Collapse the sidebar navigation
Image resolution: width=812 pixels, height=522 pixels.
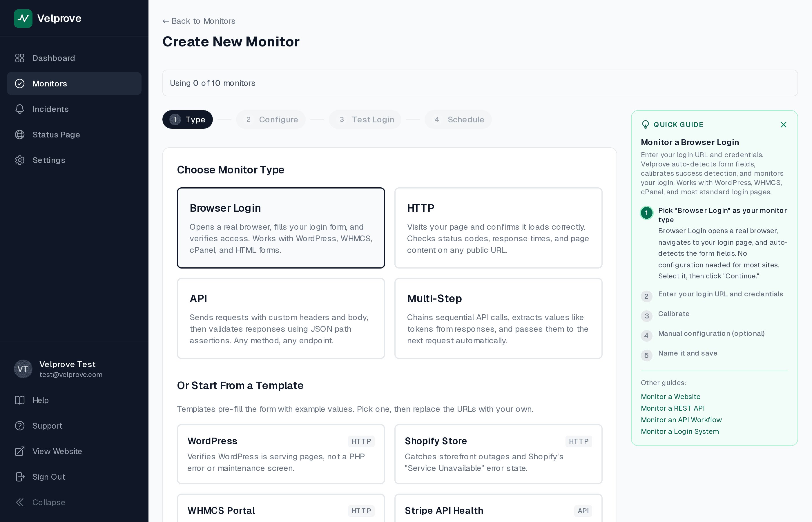pos(74,502)
